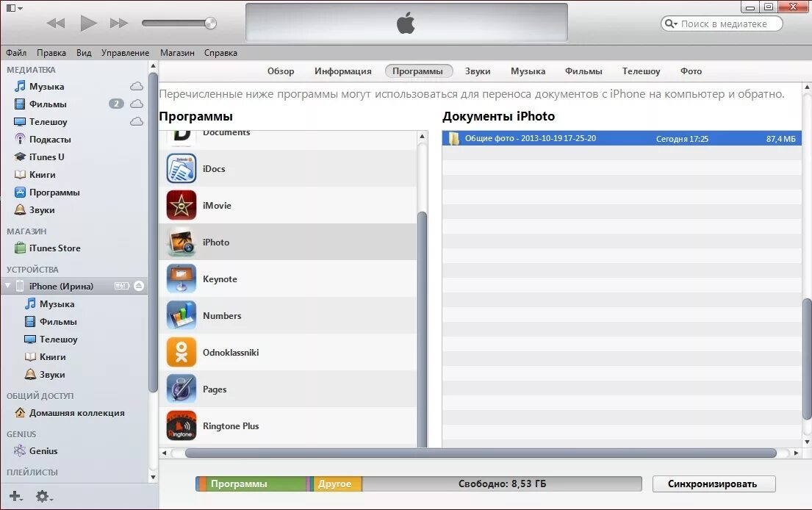The image size is (812, 510).
Task: Open Звуки in the media library
Action: point(41,209)
